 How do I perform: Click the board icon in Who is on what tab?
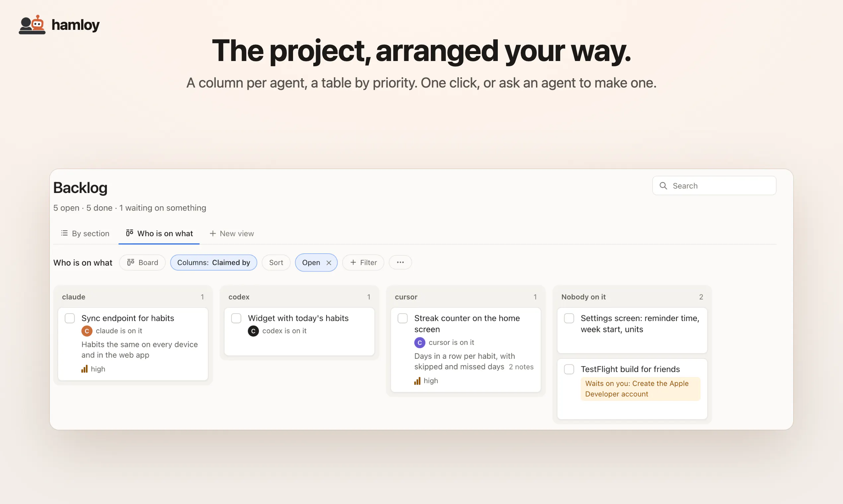click(x=129, y=233)
